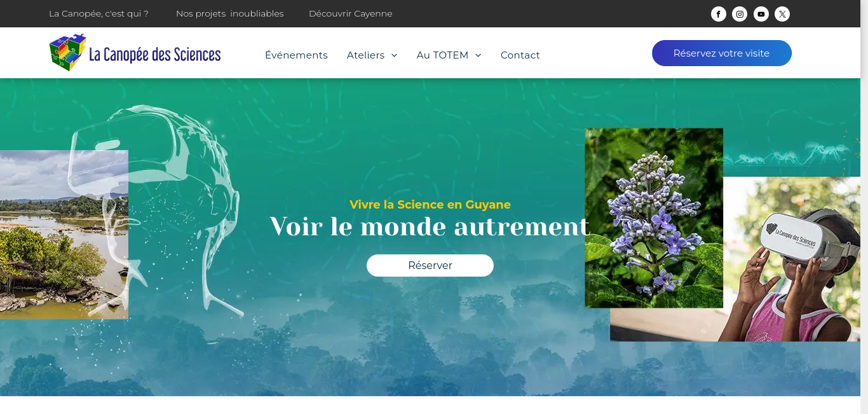The width and height of the screenshot is (868, 414).
Task: Follow the "La Canopée, c'est qui ?" link
Action: [x=98, y=13]
